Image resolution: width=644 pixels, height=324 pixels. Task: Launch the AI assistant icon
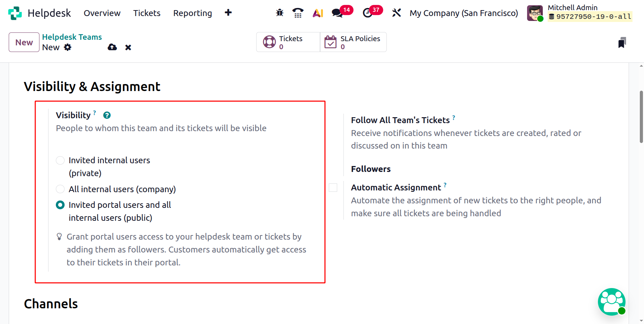click(318, 13)
